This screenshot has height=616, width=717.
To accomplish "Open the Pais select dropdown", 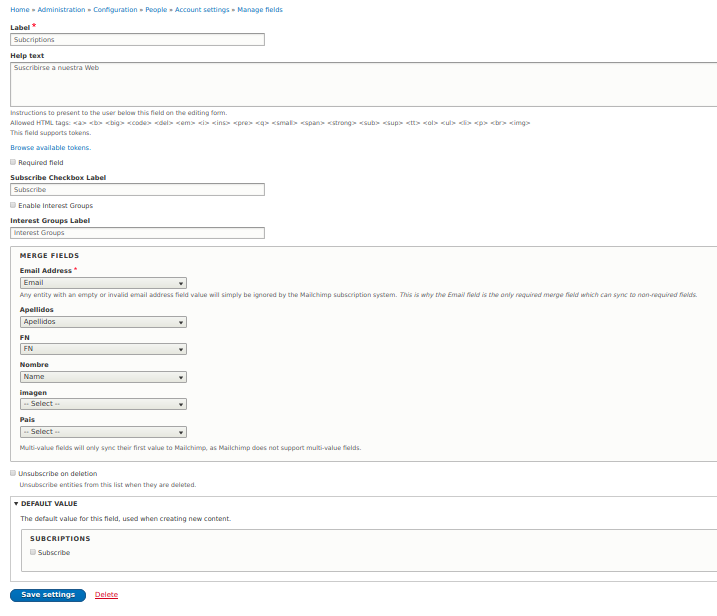I will 103,432.
